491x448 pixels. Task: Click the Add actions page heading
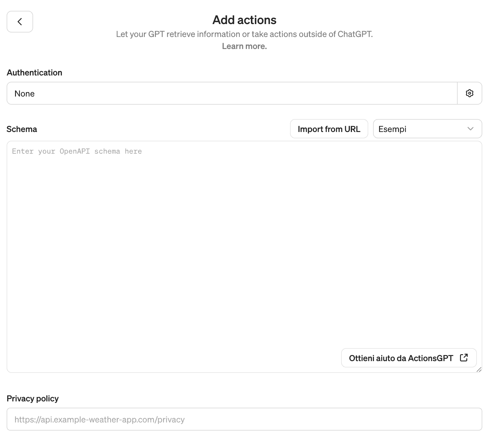(244, 20)
